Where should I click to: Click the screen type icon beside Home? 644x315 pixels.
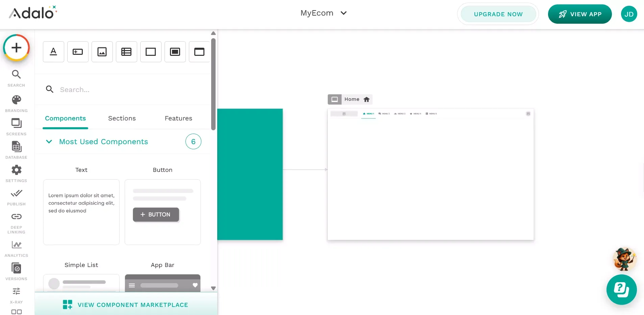point(335,99)
